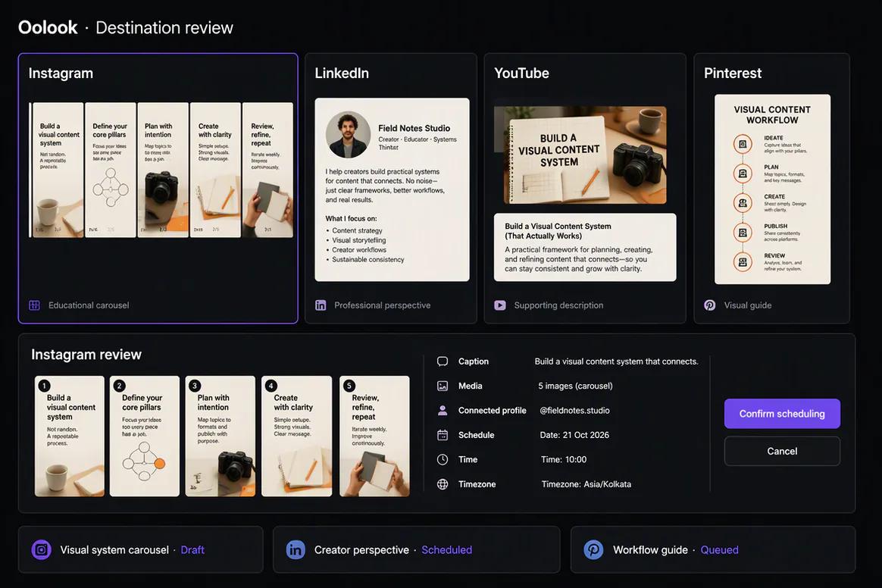882x588 pixels.
Task: Click the Scheduled status label
Action: [446, 550]
